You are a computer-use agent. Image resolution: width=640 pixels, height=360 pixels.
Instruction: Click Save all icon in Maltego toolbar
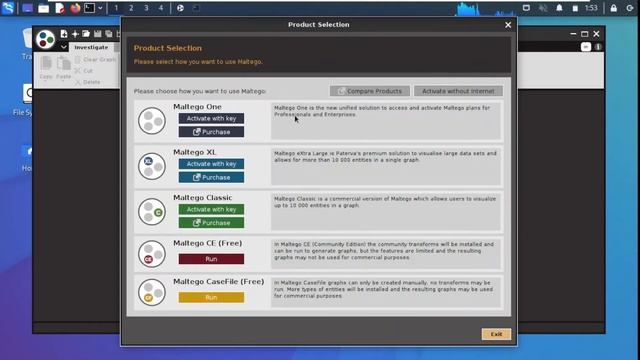point(109,34)
